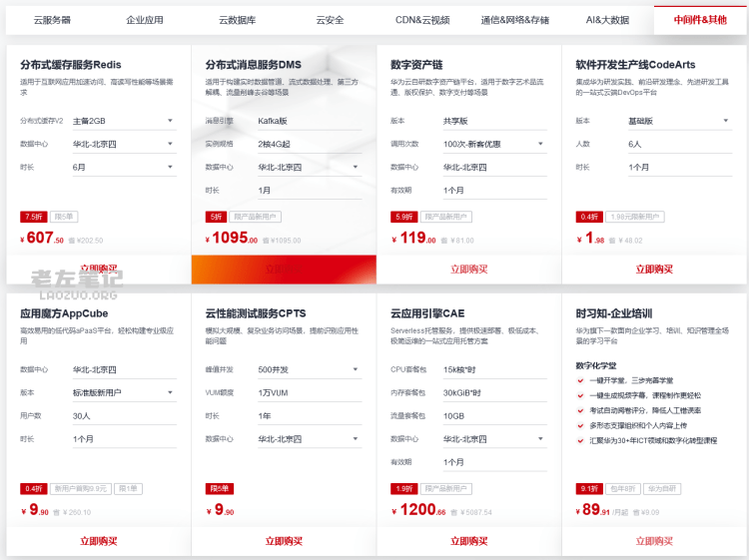Click the original price icon under Redis price
Screen dimensions: 749x560
(72, 241)
